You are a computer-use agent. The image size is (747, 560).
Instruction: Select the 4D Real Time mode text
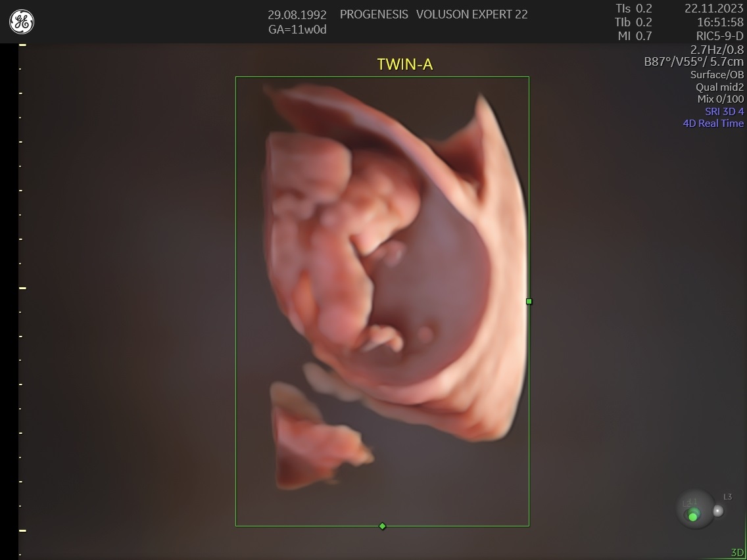[x=713, y=123]
